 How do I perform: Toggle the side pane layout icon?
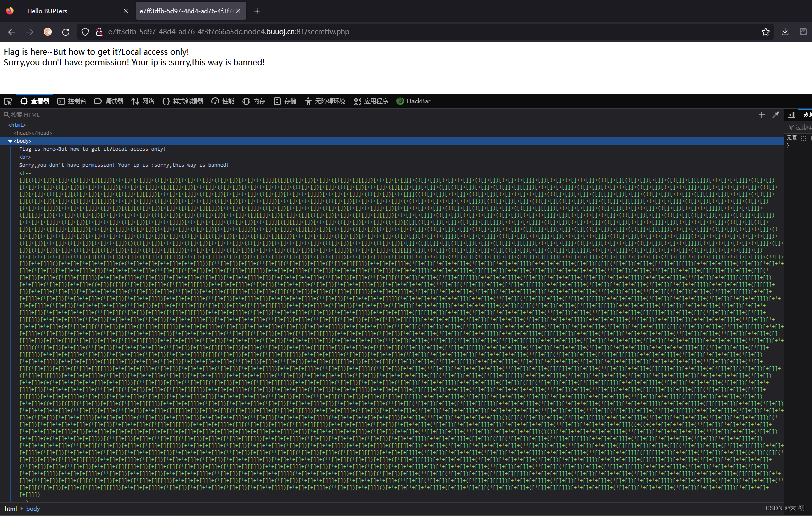pos(791,115)
